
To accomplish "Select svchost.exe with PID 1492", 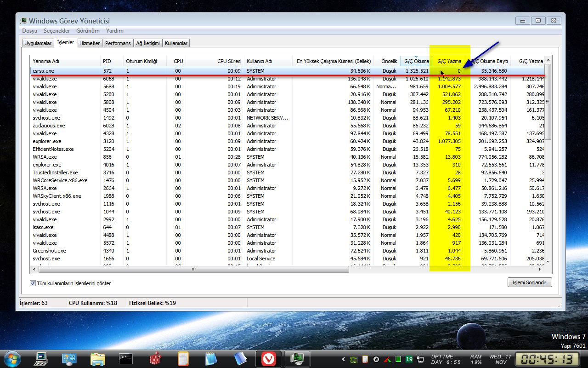I will point(287,118).
